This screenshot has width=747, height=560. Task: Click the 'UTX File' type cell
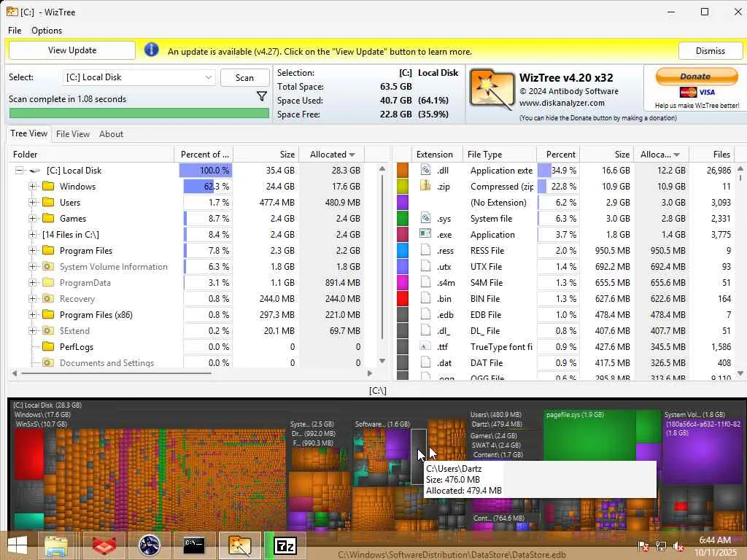point(486,266)
